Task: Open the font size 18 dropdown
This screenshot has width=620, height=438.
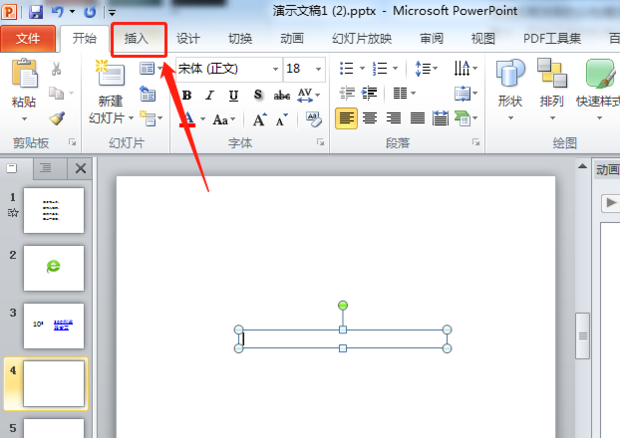Action: click(x=318, y=70)
